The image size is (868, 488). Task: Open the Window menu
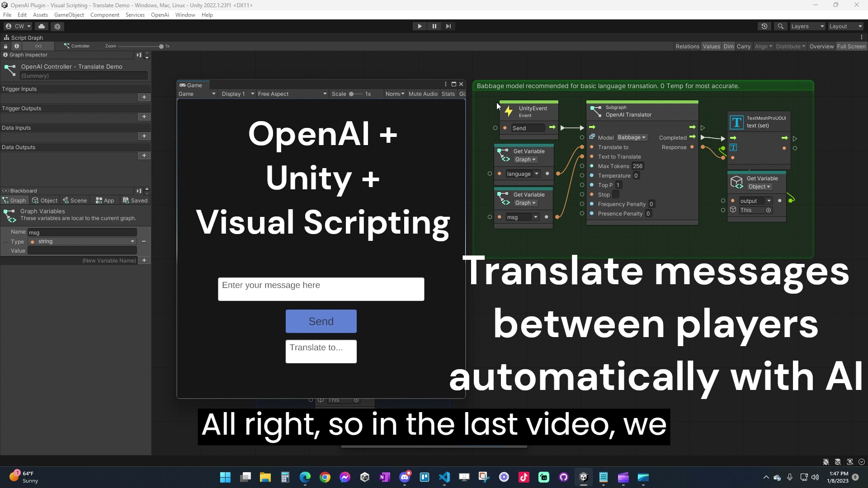pos(185,15)
